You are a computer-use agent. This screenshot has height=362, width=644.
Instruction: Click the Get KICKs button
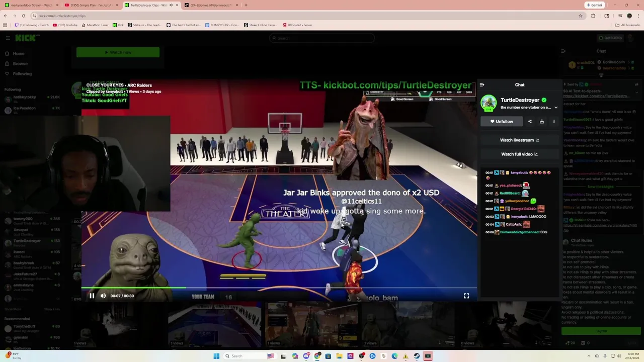[610, 38]
